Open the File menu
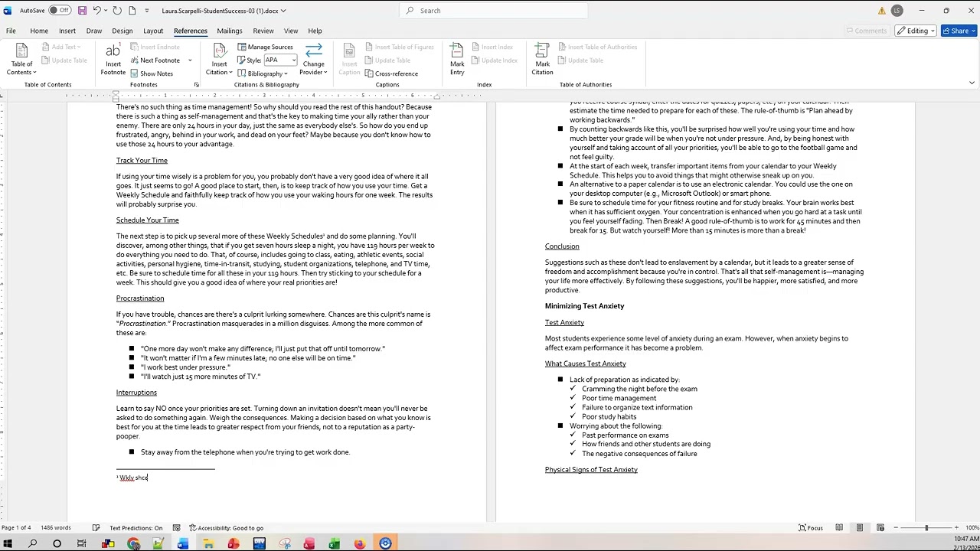980x551 pixels. pyautogui.click(x=11, y=31)
